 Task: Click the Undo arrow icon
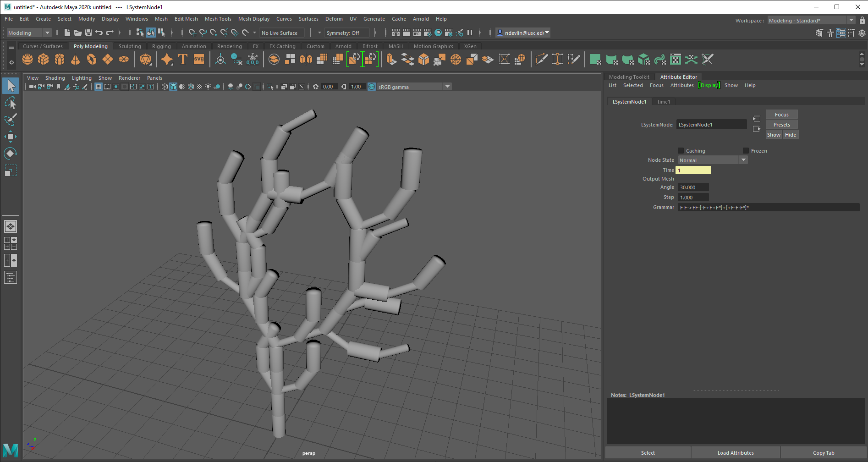99,33
